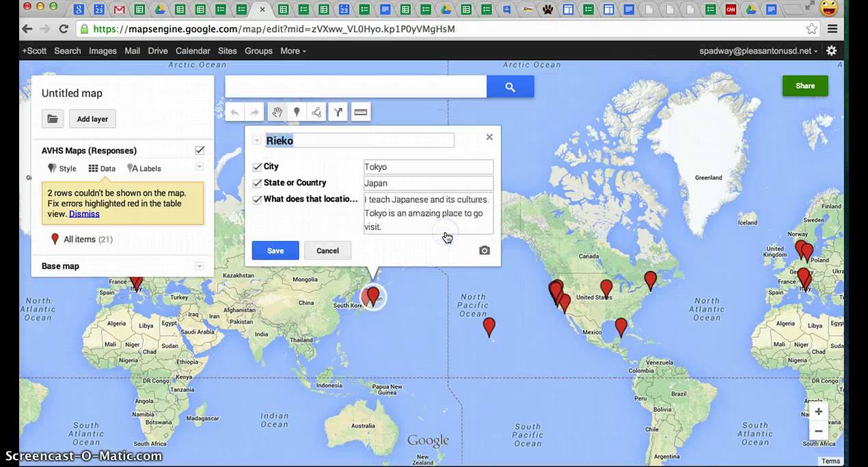
Task: Click the blue magnifier search button
Action: point(510,87)
